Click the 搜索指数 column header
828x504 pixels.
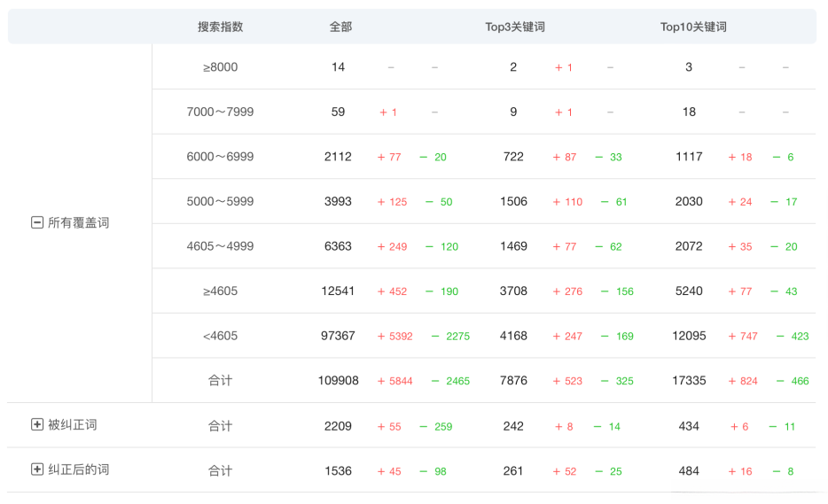coord(220,27)
